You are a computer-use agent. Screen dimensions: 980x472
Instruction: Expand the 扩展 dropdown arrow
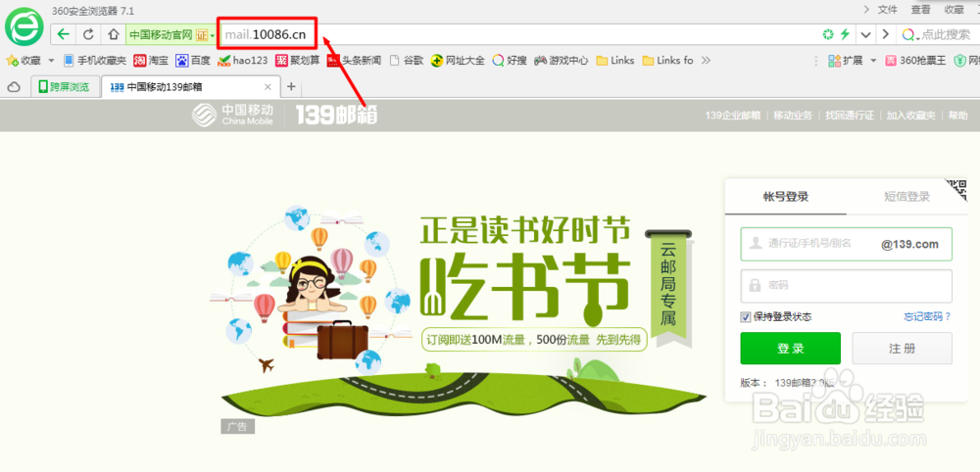873,61
